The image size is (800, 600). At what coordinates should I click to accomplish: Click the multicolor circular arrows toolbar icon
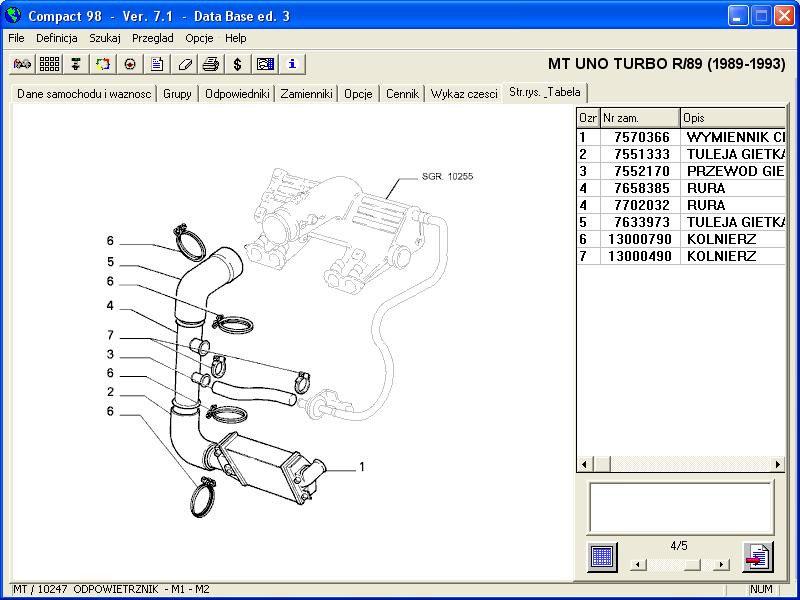[103, 64]
